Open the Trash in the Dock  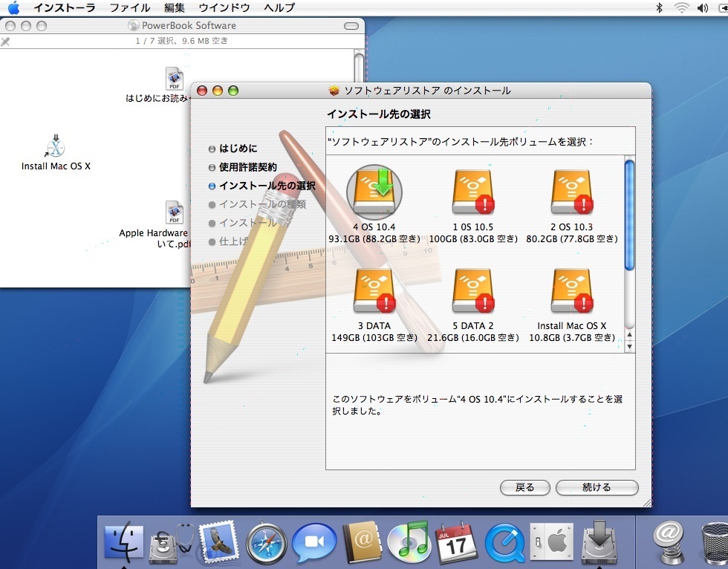click(715, 543)
